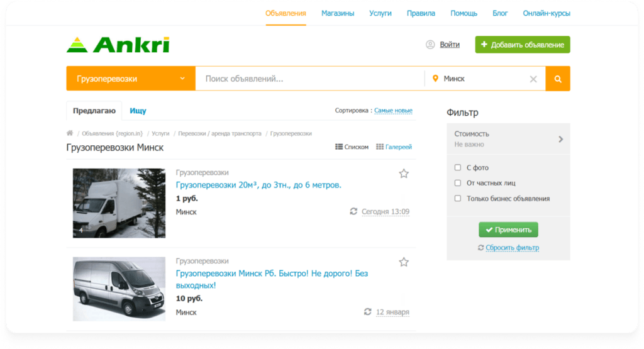Click Добавить объявление button

[523, 45]
